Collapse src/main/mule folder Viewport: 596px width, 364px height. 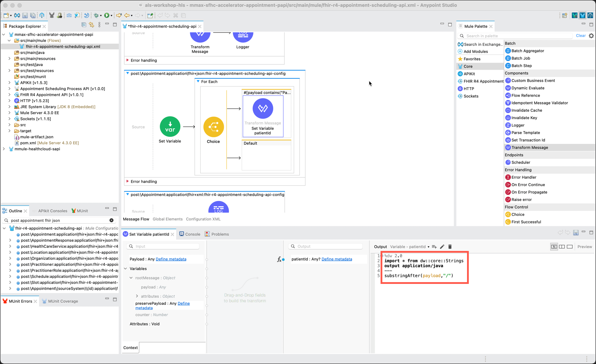click(10, 40)
